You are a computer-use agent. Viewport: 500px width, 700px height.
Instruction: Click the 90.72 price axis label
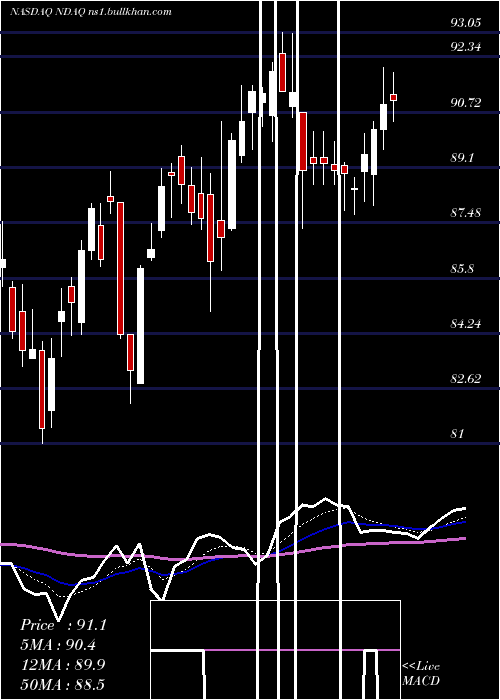[466, 103]
